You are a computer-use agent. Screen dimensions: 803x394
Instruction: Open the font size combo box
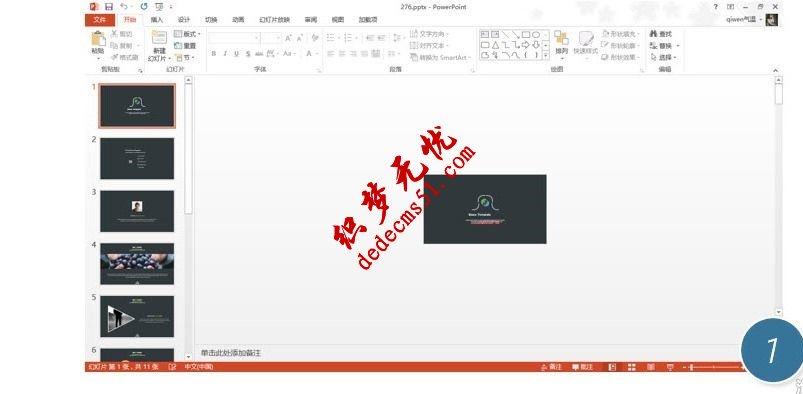click(x=271, y=38)
